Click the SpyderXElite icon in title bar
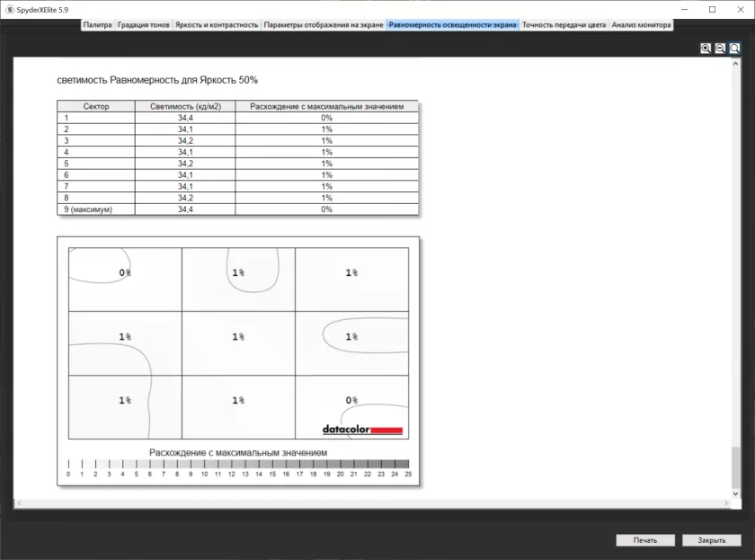The image size is (755, 560). coord(8,9)
